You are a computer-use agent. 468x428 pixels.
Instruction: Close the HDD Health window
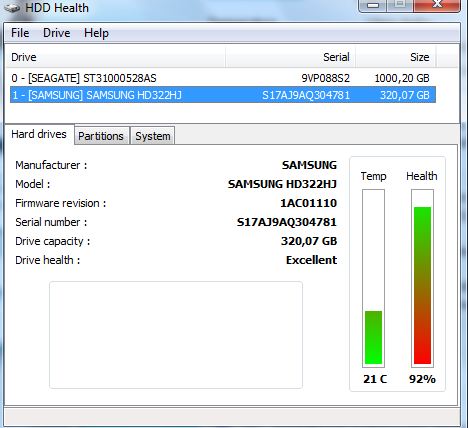click(x=437, y=5)
